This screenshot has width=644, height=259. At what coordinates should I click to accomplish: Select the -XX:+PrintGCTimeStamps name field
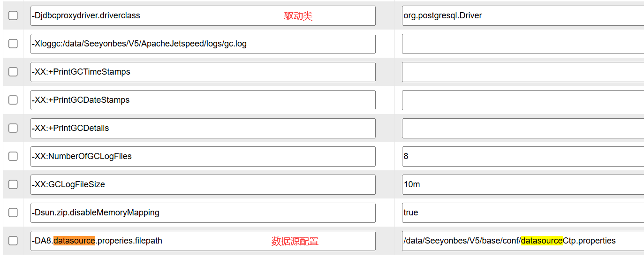tap(203, 72)
